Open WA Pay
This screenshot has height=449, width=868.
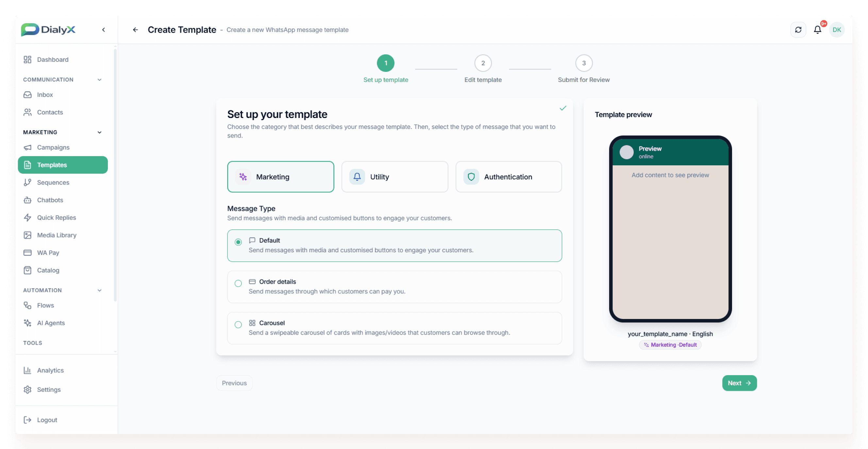63,252
